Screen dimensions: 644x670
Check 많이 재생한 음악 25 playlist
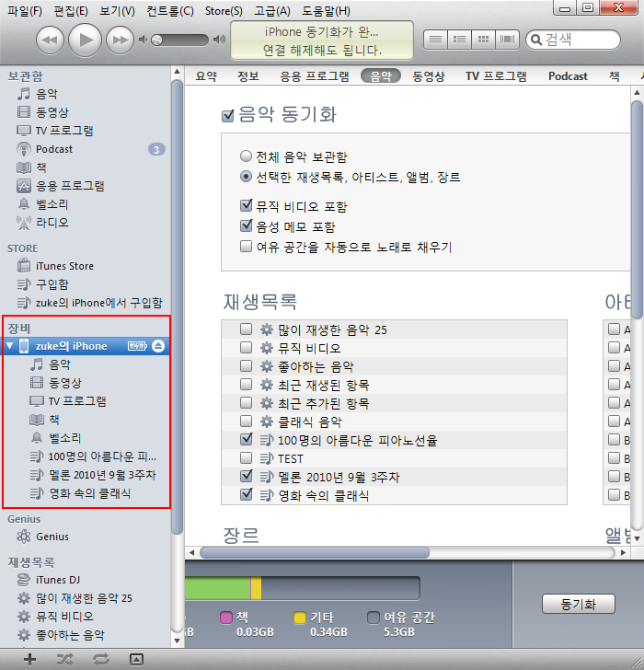click(246, 329)
